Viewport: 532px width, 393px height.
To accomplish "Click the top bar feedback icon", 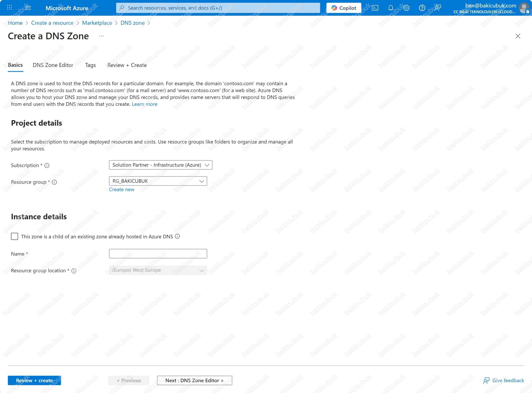I will pos(438,8).
